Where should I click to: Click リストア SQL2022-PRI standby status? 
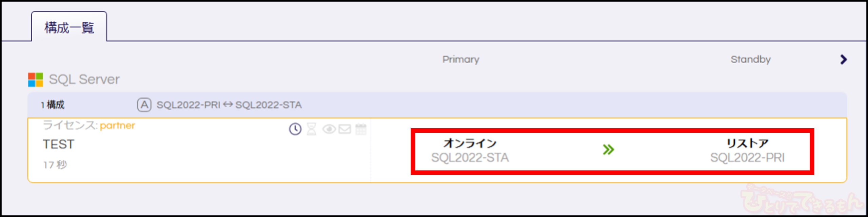pos(747,150)
